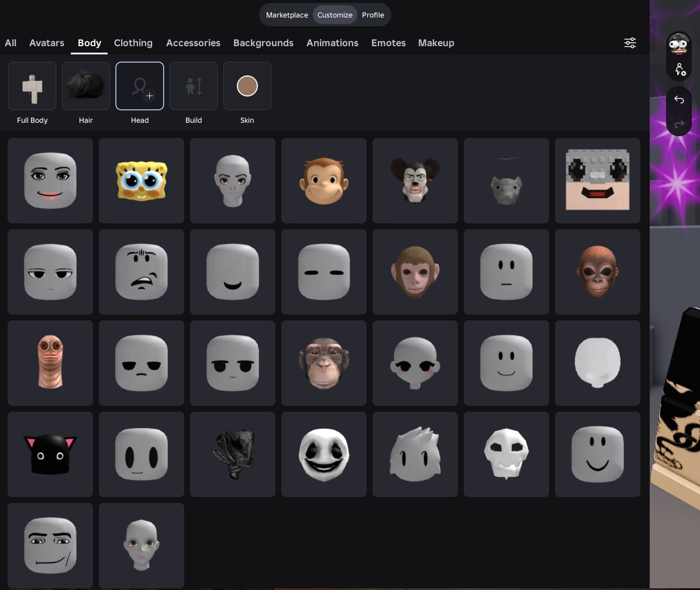This screenshot has width=700, height=590.
Task: Select the Hair category
Action: 86,86
